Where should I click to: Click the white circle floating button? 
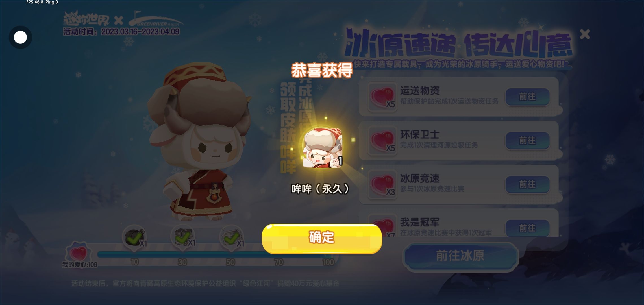(20, 37)
